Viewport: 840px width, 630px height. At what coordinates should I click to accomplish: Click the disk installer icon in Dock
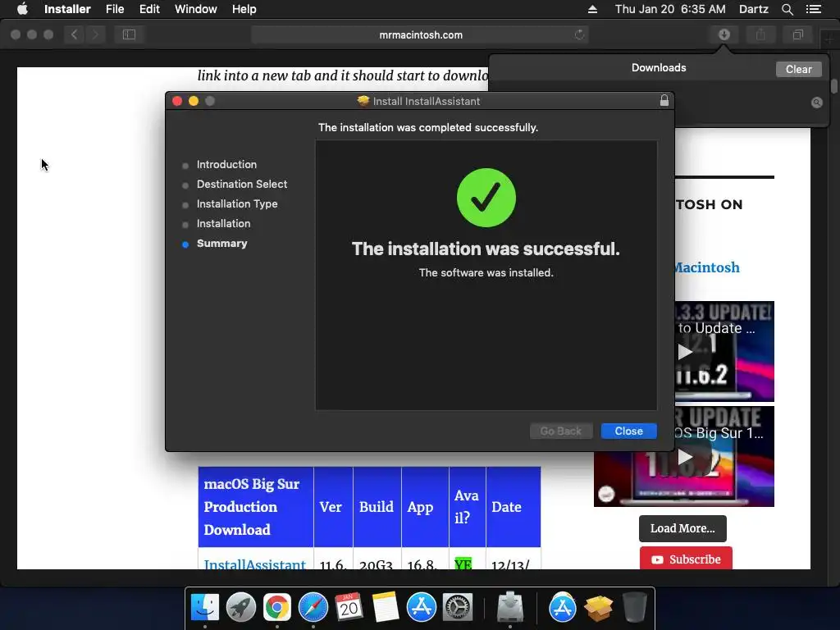pyautogui.click(x=510, y=607)
